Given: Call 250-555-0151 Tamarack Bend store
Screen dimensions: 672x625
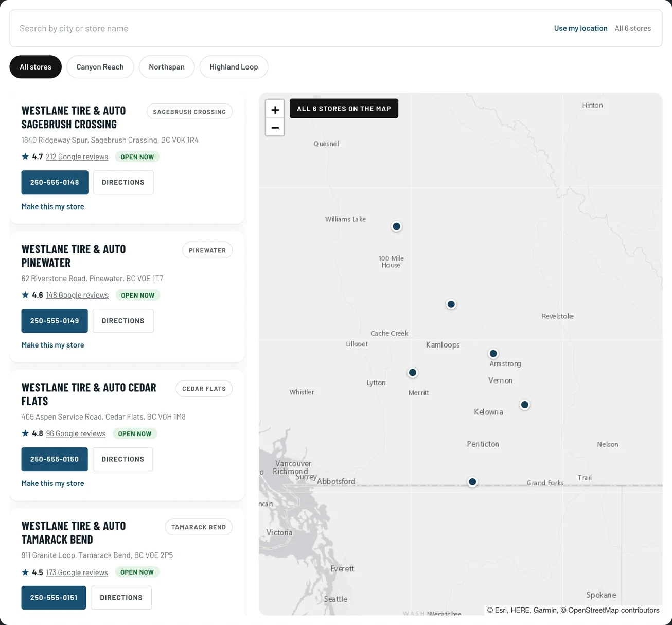Looking at the screenshot, I should [54, 598].
